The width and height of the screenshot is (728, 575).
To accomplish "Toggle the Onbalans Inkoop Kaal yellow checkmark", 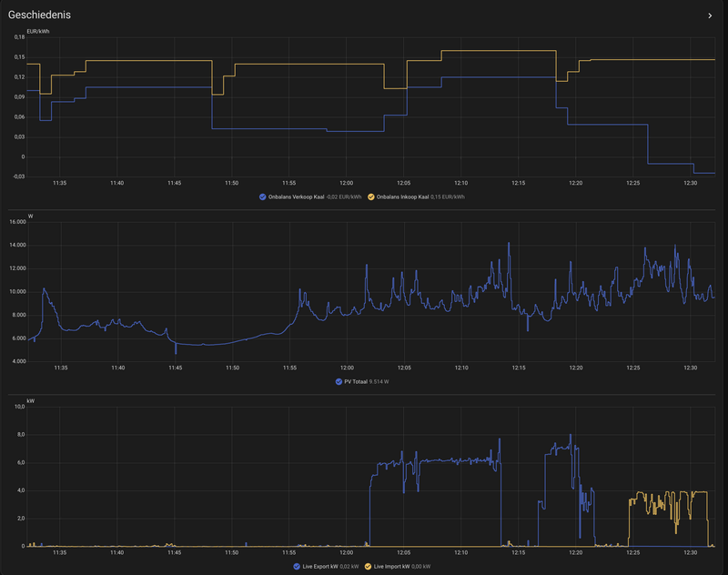I will coord(371,197).
